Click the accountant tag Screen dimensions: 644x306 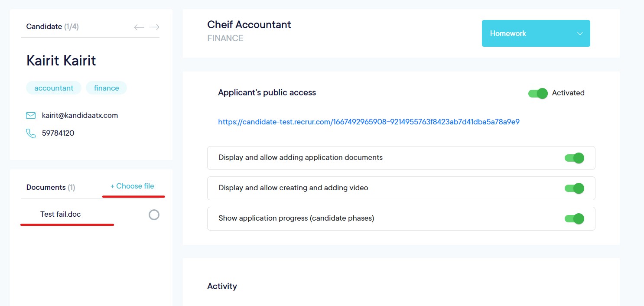(54, 88)
